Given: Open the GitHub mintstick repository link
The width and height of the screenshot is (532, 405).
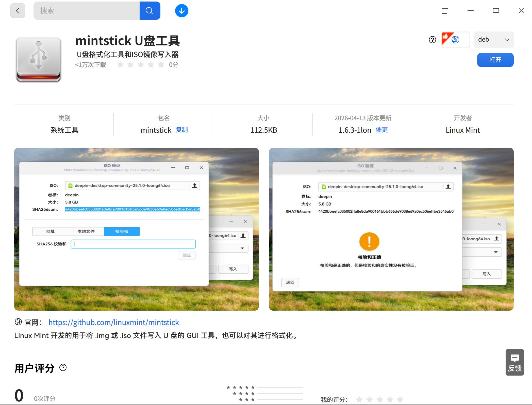Looking at the screenshot, I should [113, 322].
